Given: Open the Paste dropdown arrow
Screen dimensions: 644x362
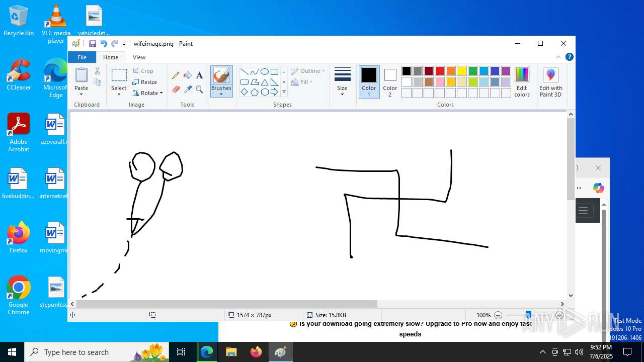Looking at the screenshot, I should click(x=82, y=94).
